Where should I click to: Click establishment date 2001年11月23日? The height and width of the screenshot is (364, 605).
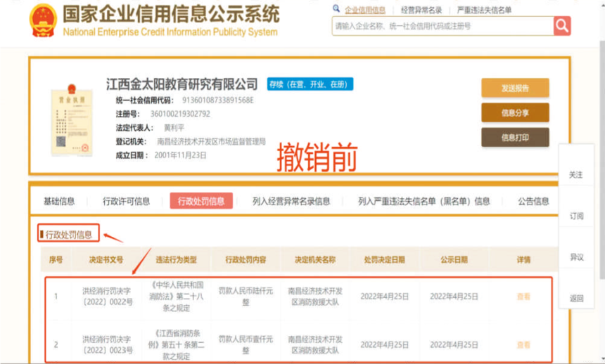pyautogui.click(x=180, y=155)
